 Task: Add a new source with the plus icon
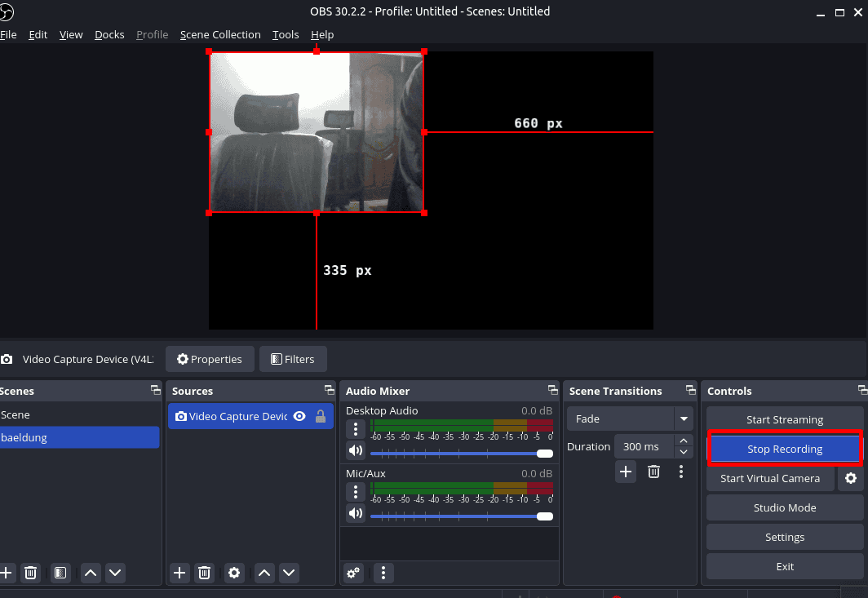(179, 573)
